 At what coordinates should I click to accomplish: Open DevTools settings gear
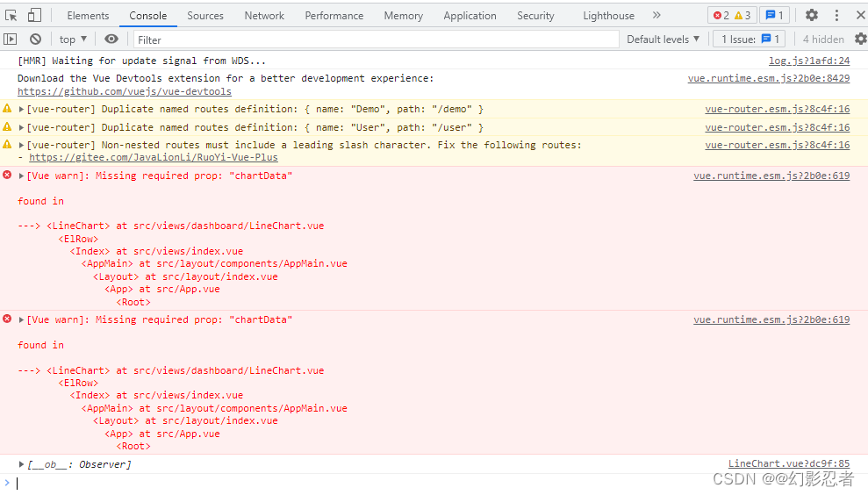coord(812,15)
